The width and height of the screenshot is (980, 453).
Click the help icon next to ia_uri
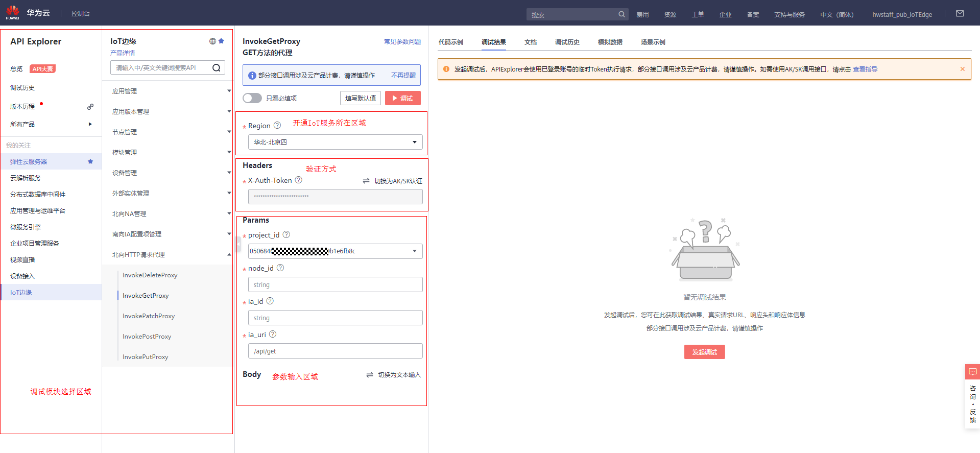273,334
